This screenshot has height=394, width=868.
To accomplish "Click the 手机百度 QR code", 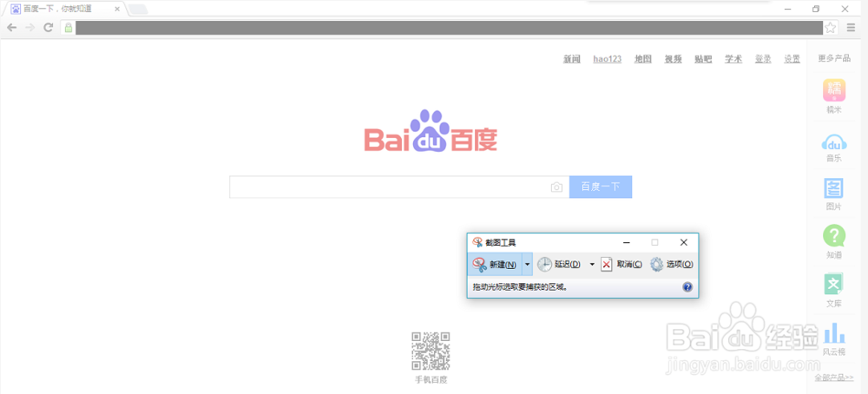I will coord(431,351).
